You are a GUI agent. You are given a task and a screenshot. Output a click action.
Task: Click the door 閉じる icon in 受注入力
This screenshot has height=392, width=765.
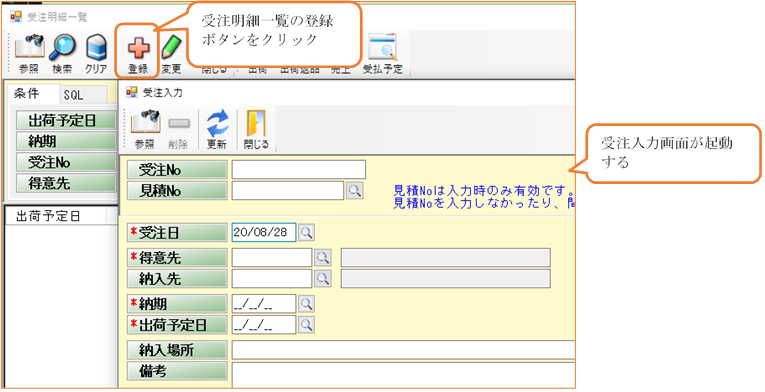(x=256, y=123)
